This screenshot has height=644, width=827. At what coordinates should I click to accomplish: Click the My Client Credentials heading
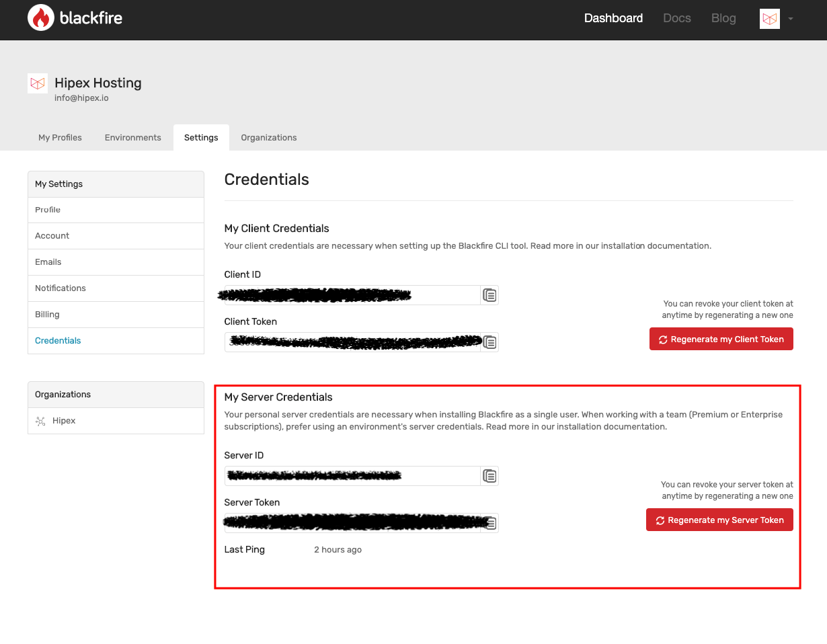coord(277,229)
